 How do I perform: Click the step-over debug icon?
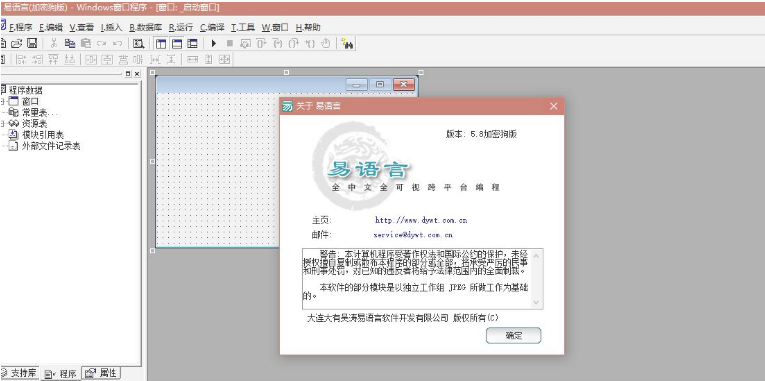point(261,43)
